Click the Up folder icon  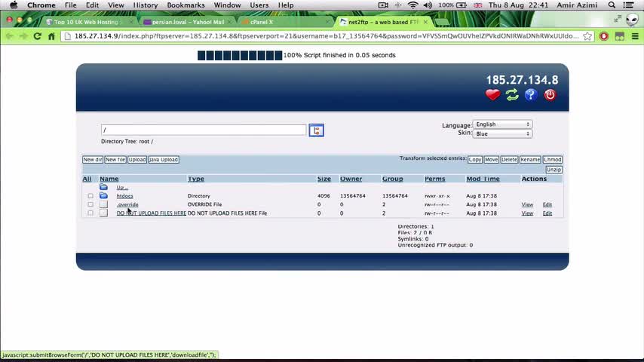pyautogui.click(x=103, y=187)
